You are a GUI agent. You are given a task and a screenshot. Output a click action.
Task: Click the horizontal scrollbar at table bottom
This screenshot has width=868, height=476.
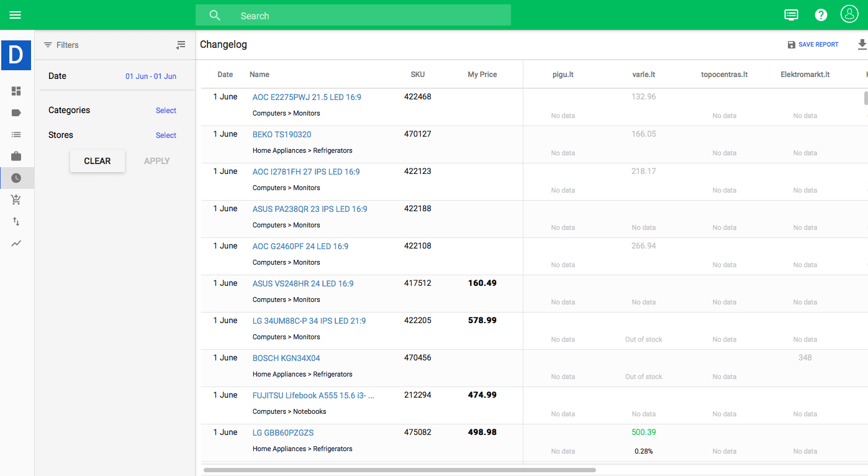point(400,470)
